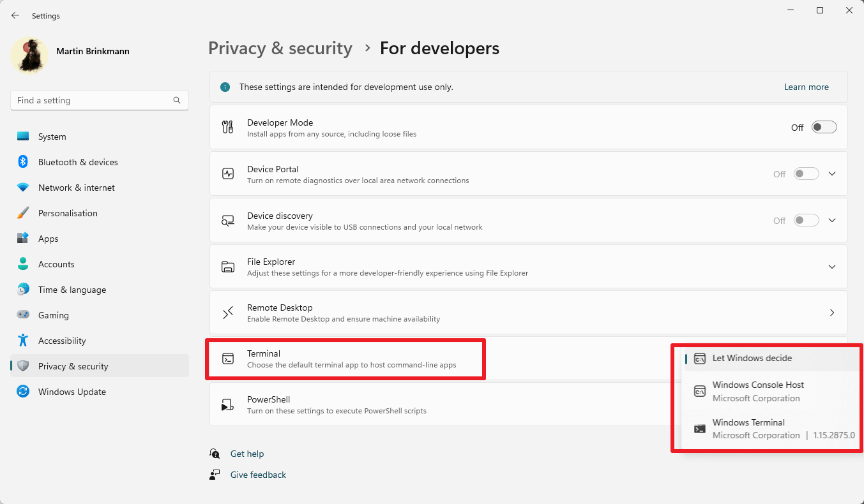Click the Learn more link
Screen dimensions: 864x504
coord(806,87)
